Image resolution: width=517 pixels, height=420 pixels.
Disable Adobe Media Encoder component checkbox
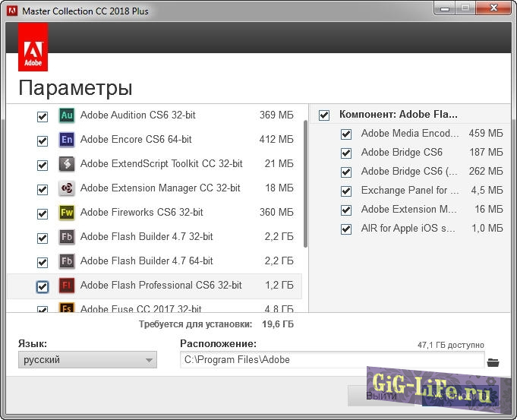(x=346, y=134)
